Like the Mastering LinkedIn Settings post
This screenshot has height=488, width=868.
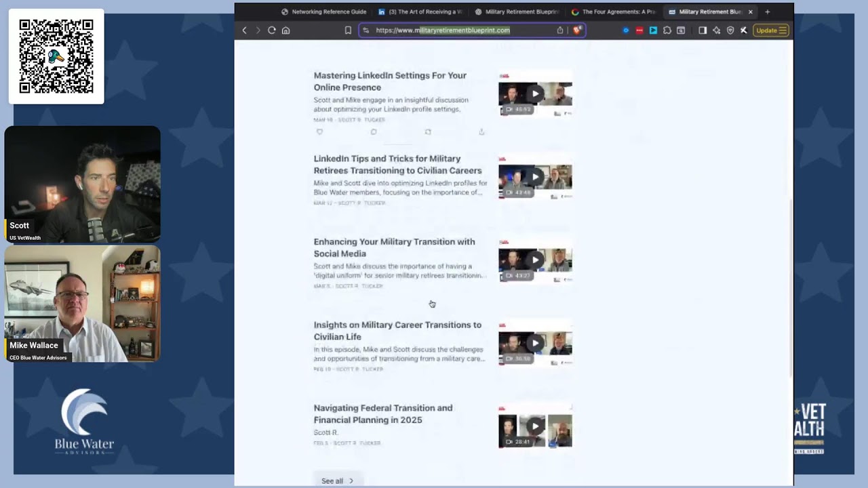pos(320,132)
